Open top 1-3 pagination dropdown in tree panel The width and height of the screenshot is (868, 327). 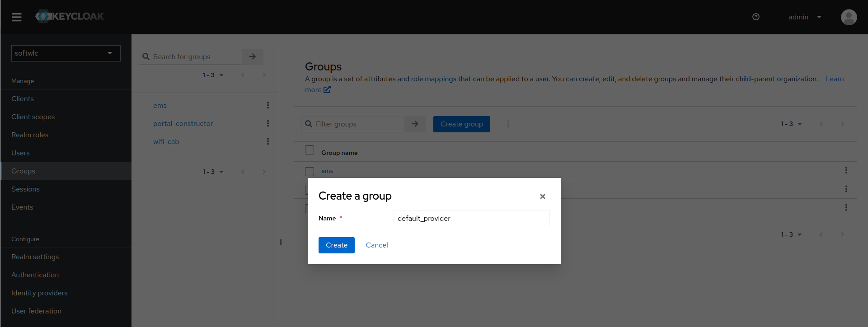coord(213,75)
